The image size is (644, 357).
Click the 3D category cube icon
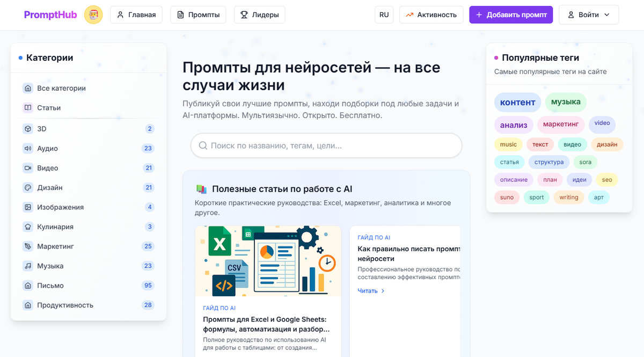tap(28, 129)
